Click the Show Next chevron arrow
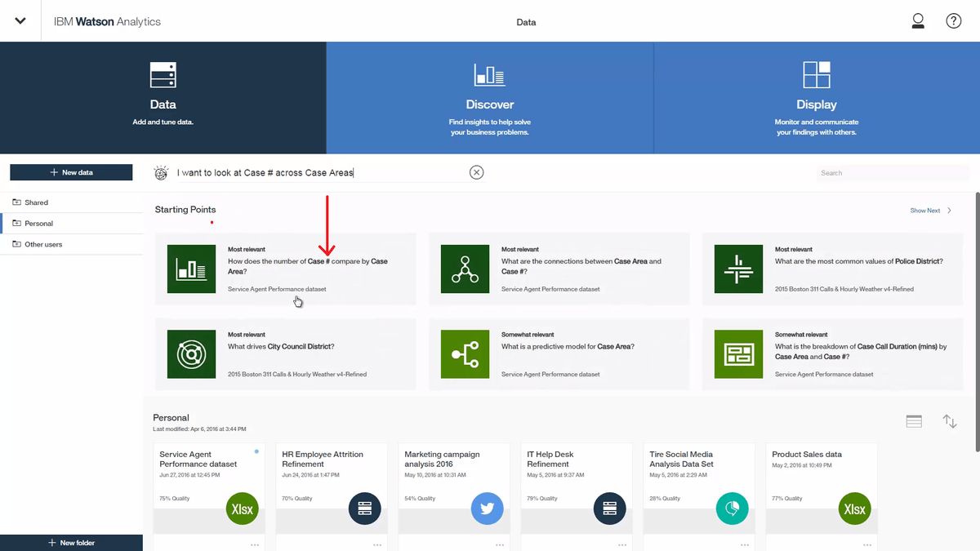980x551 pixels. 950,211
